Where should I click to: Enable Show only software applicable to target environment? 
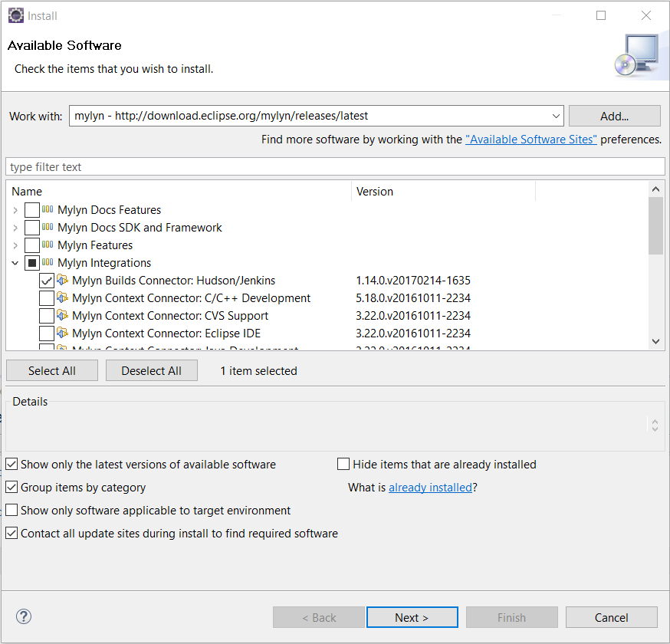11,511
